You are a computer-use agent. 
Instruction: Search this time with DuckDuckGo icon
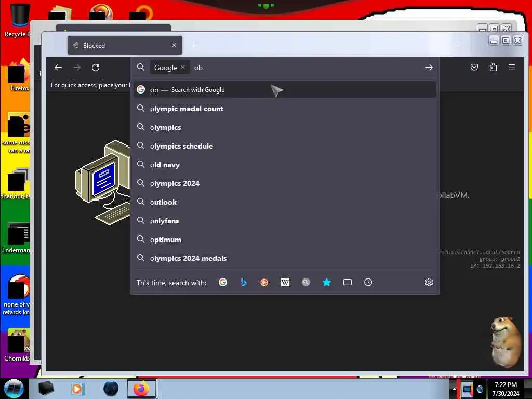pos(264,282)
